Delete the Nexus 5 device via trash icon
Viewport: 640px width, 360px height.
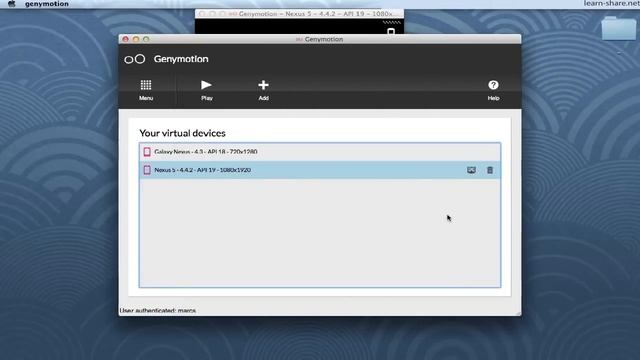[490, 170]
